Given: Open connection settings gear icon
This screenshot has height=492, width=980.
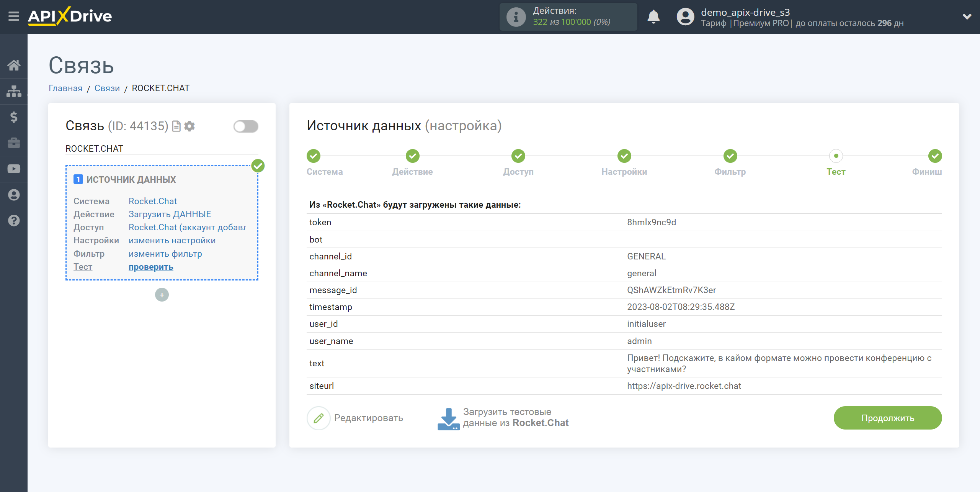Looking at the screenshot, I should [x=189, y=126].
